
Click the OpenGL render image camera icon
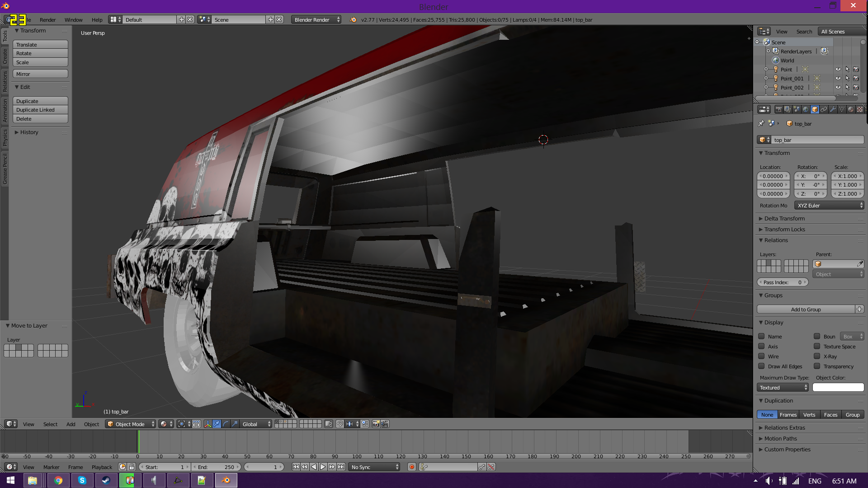[376, 424]
